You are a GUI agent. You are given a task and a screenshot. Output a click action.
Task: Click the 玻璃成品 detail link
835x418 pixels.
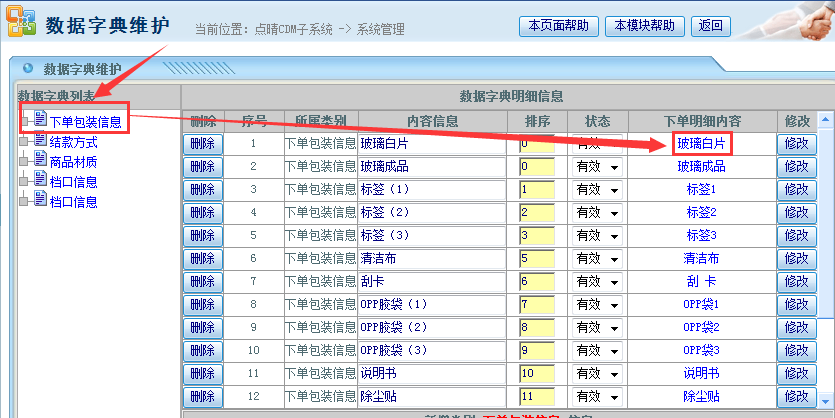[x=701, y=167]
